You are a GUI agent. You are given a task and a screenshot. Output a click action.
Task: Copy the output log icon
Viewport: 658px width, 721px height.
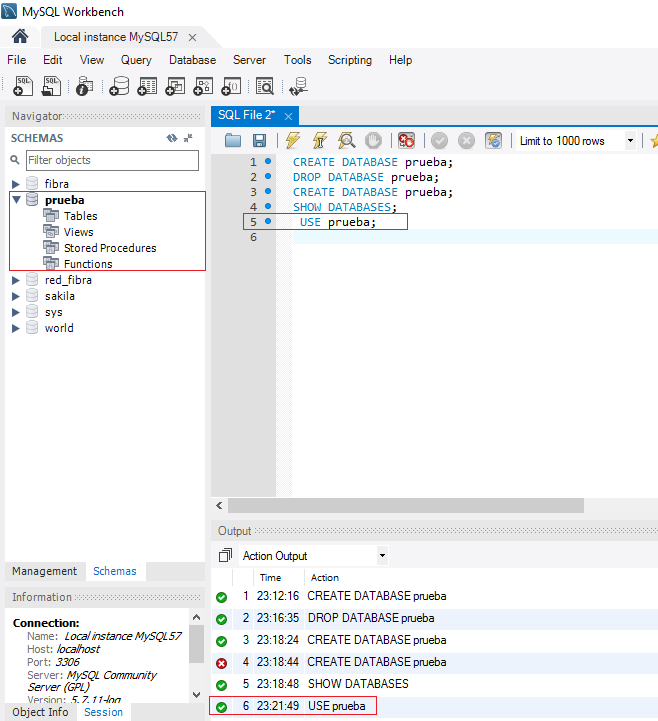coord(225,555)
